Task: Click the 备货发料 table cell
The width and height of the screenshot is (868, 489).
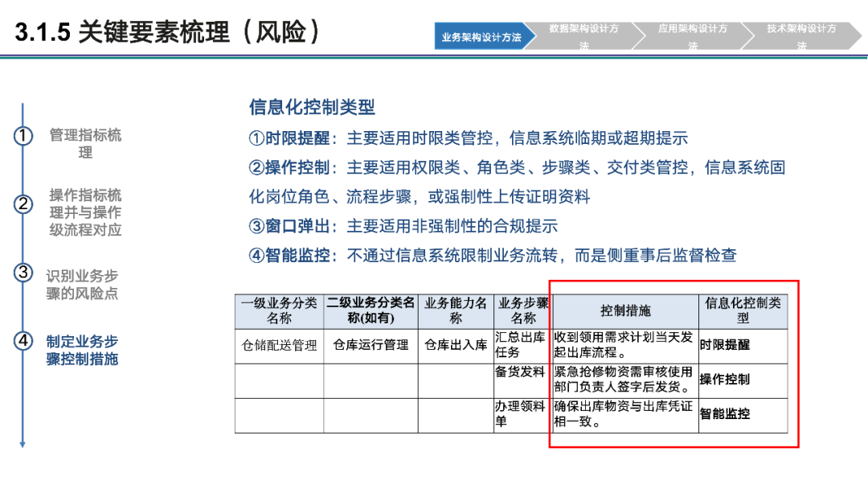Action: [x=523, y=380]
